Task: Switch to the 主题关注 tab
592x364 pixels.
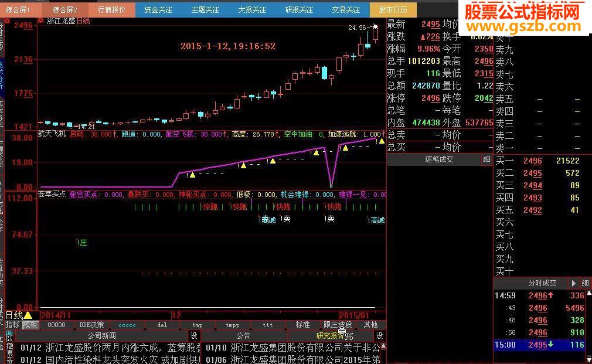Action: click(205, 9)
